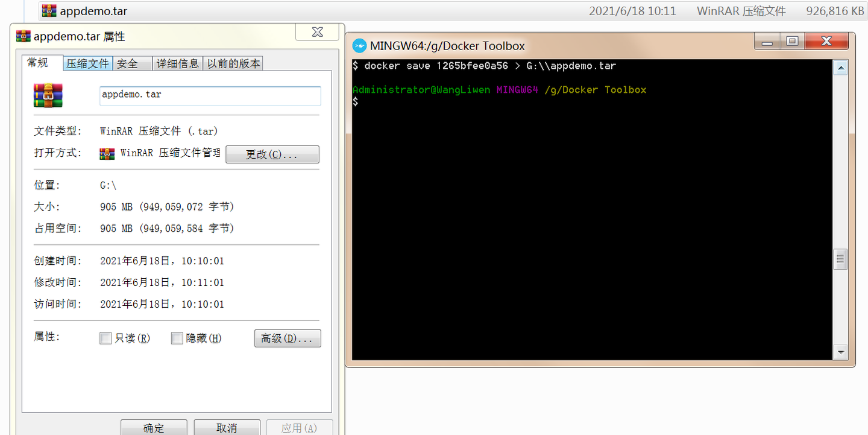Open the 详细信息 tab
868x435 pixels.
[178, 63]
